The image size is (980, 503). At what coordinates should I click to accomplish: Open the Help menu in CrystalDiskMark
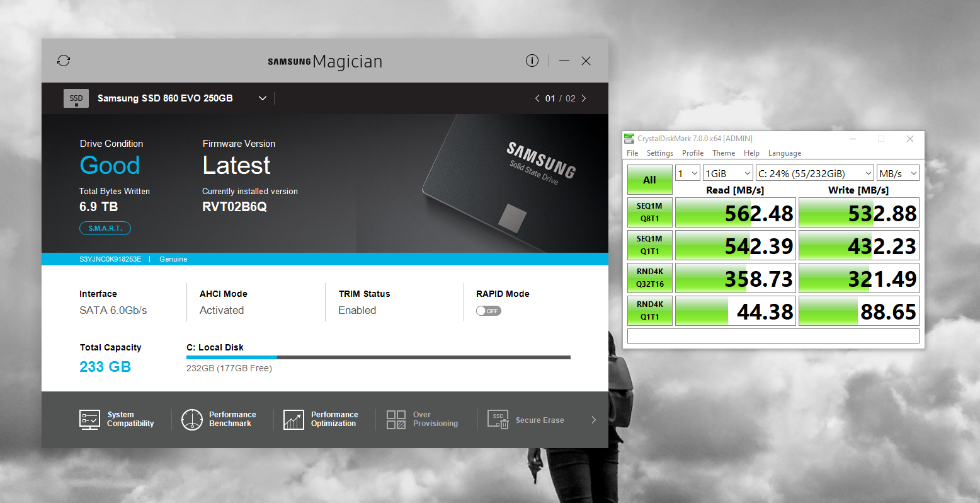pos(751,153)
